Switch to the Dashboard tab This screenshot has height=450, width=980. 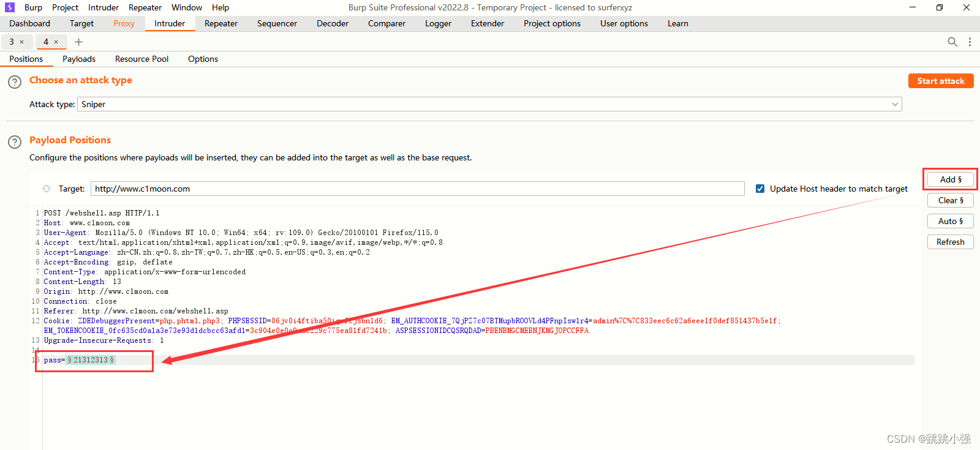click(30, 23)
